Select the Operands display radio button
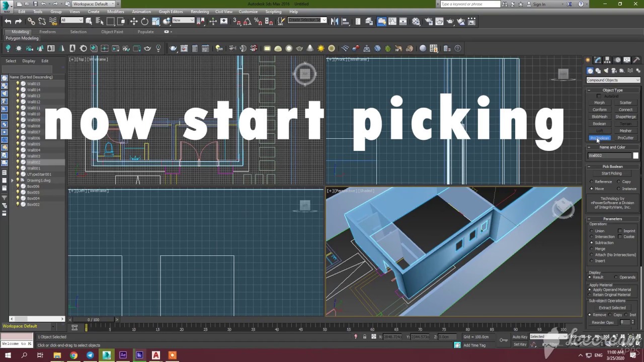The width and height of the screenshot is (644, 362). pyautogui.click(x=616, y=277)
